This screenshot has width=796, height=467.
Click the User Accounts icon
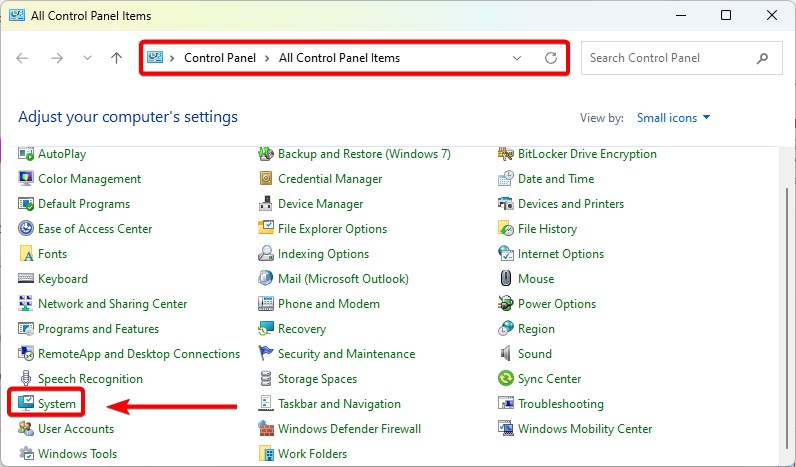pyautogui.click(x=25, y=428)
